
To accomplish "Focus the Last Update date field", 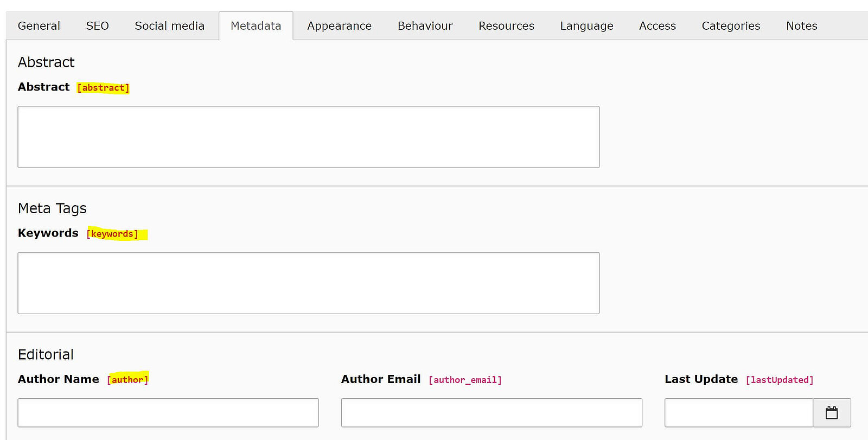I will point(738,413).
